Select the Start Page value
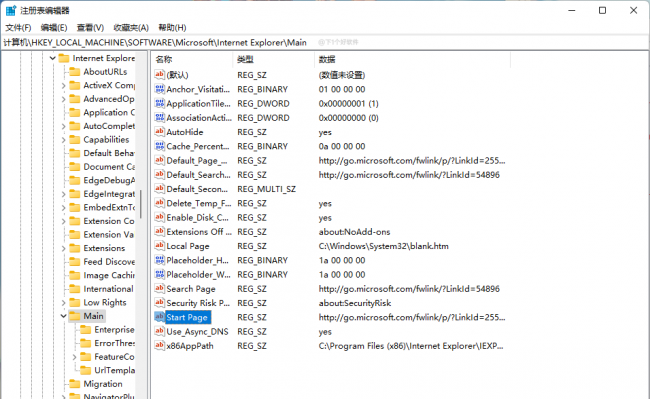The height and width of the screenshot is (399, 650). [187, 317]
